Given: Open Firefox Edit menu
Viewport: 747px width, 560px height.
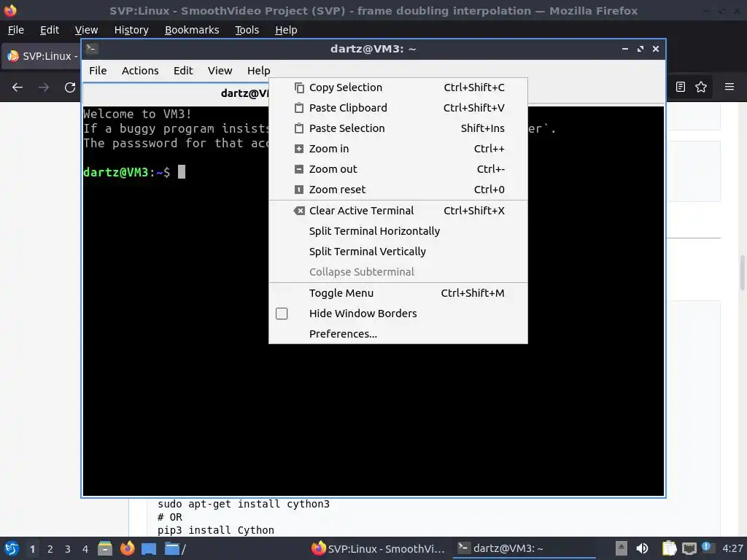Looking at the screenshot, I should (x=50, y=30).
